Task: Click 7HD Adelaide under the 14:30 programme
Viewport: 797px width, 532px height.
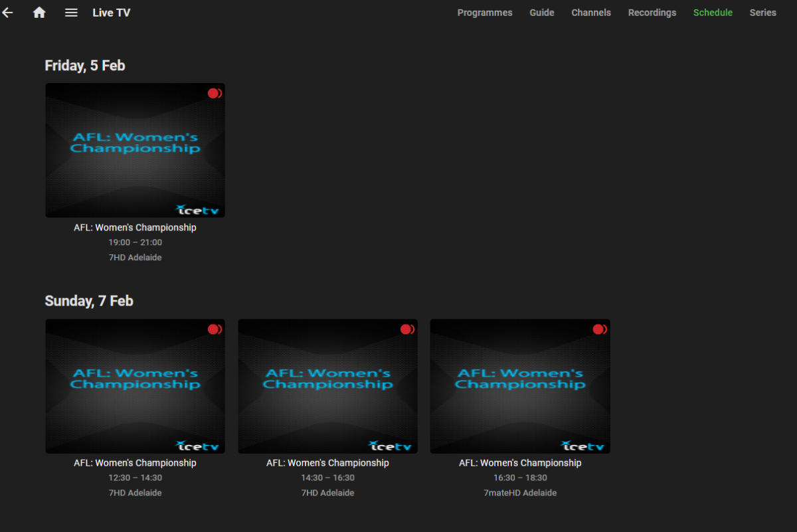Action: tap(327, 493)
